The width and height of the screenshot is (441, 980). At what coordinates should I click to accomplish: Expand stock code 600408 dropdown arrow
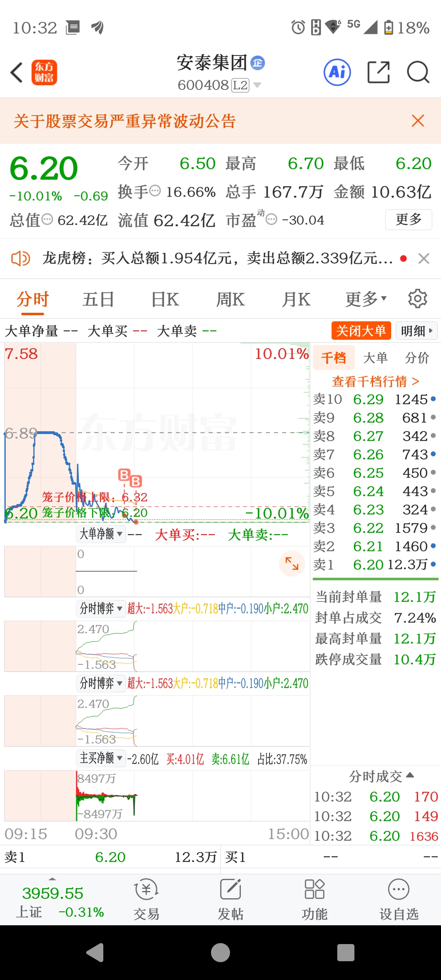click(x=257, y=85)
